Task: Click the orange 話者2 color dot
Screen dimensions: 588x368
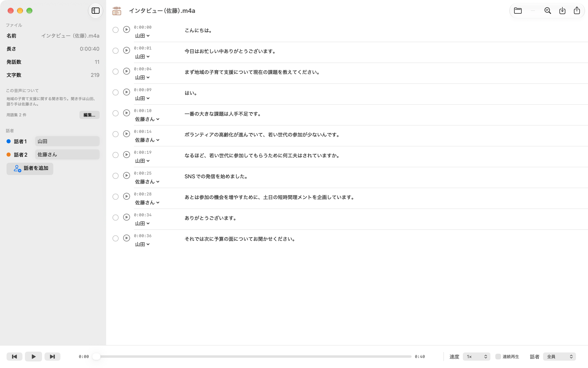Action: pos(9,155)
